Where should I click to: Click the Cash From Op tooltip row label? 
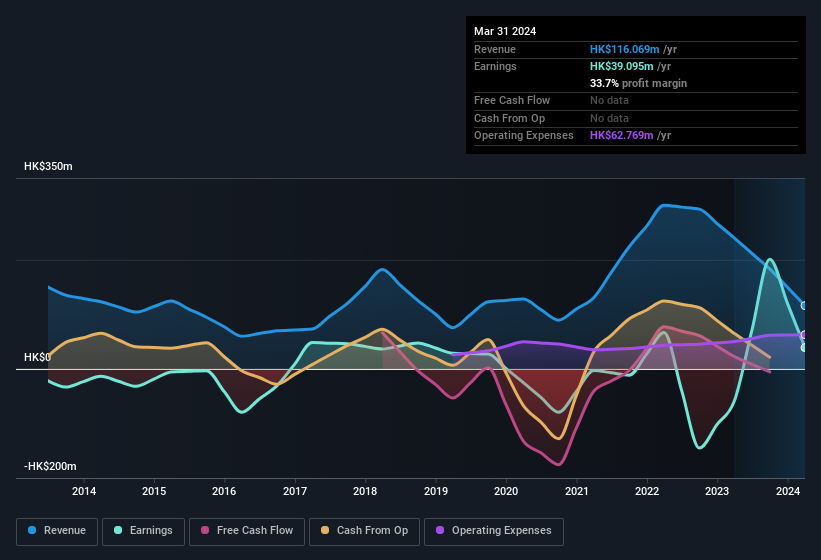click(x=509, y=118)
